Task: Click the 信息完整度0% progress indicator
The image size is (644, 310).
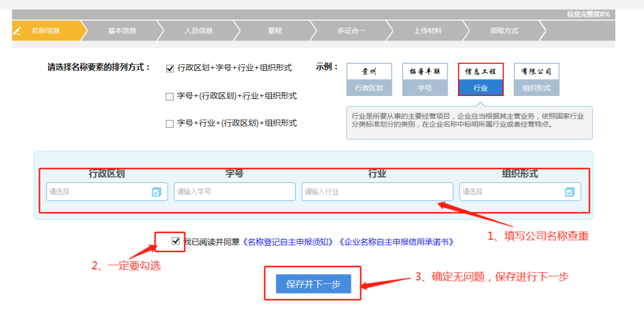Action: click(x=588, y=14)
